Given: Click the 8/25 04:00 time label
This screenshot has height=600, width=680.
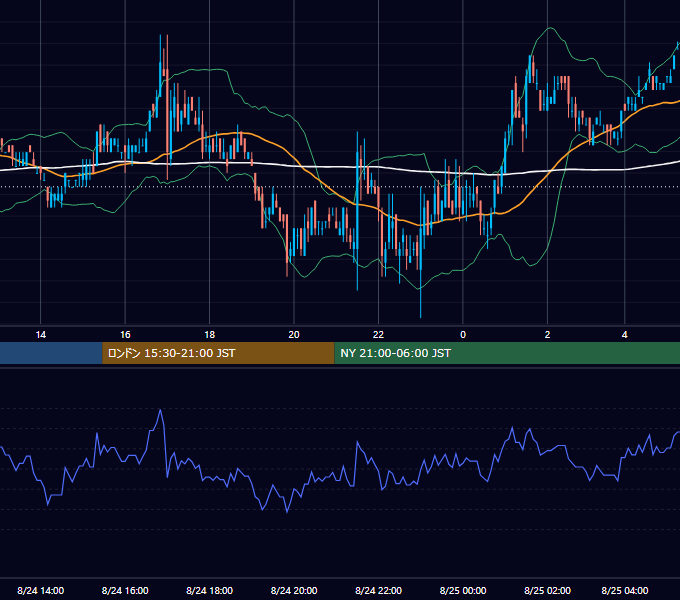Looking at the screenshot, I should [624, 590].
